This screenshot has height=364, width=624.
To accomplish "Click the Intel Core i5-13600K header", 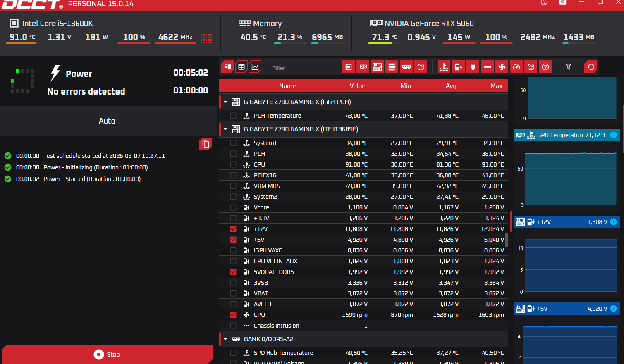I will tap(57, 24).
